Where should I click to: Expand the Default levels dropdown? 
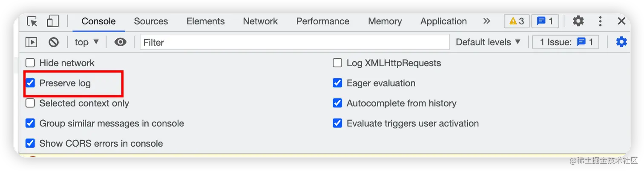(x=488, y=42)
